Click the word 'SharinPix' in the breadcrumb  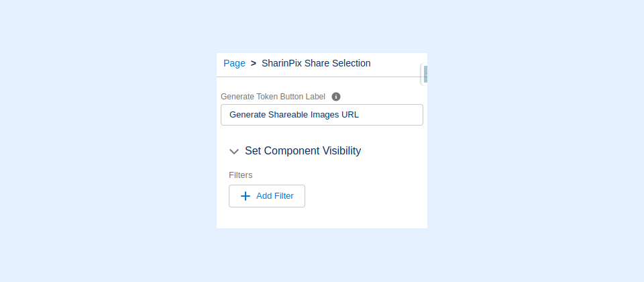pos(282,63)
